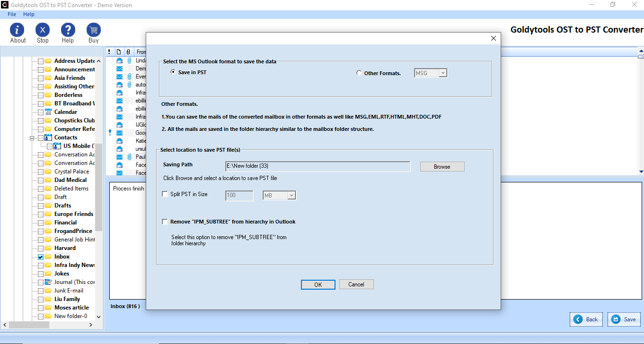This screenshot has height=344, width=644.
Task: Select the FrogandPrince folder
Action: (73, 231)
